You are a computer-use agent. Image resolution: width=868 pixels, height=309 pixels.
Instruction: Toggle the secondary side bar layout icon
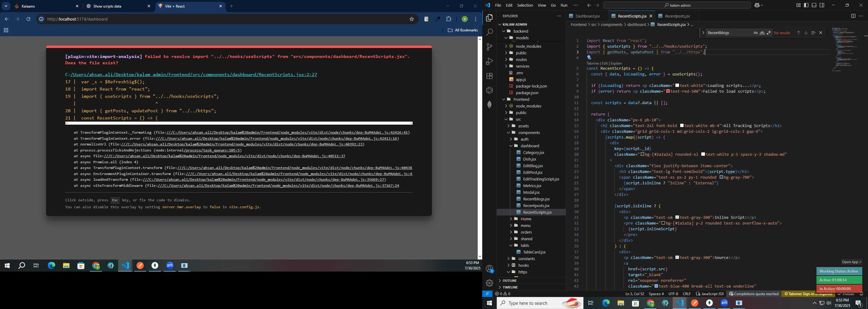[822, 5]
